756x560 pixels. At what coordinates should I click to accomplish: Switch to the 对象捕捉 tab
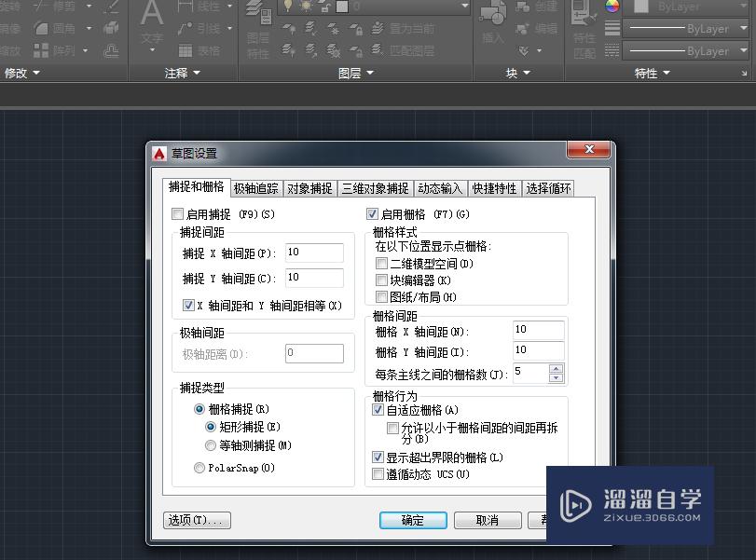pos(309,188)
